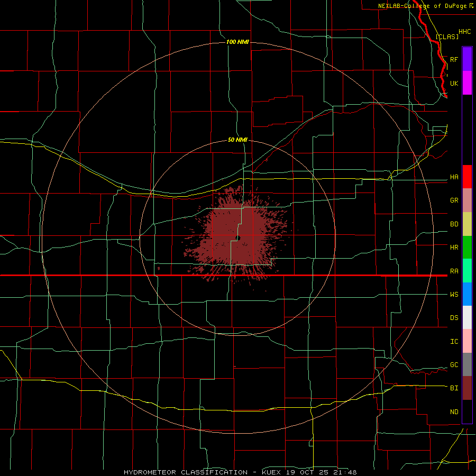Click the BI legend label
This screenshot has width=476, height=476.
454,388
